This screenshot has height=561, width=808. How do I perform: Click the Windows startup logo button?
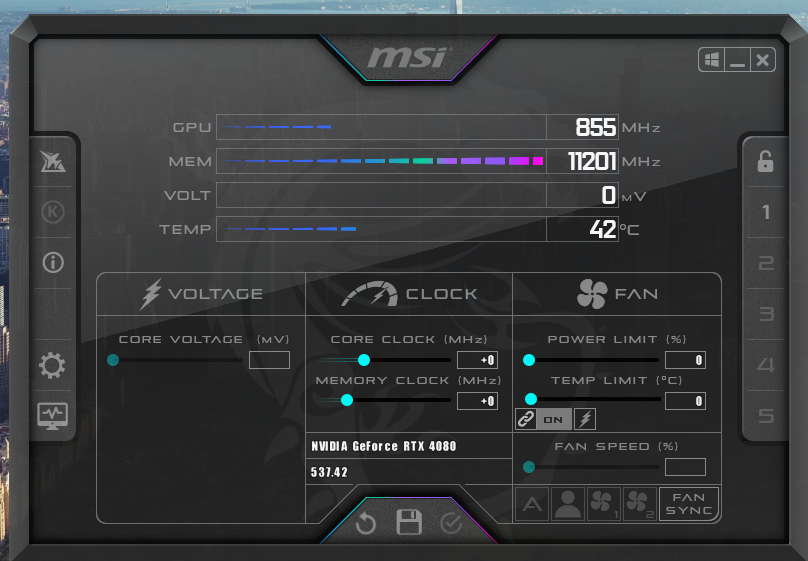[712, 60]
